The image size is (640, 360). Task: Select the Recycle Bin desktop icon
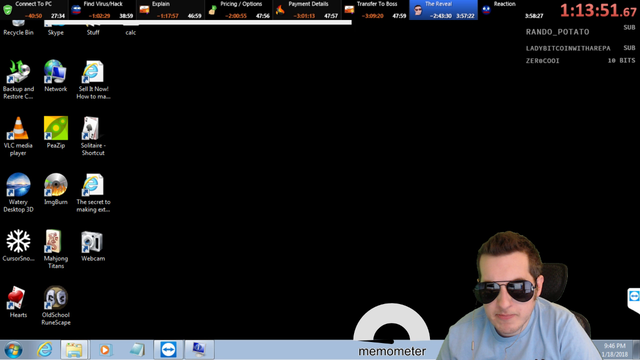point(18,29)
